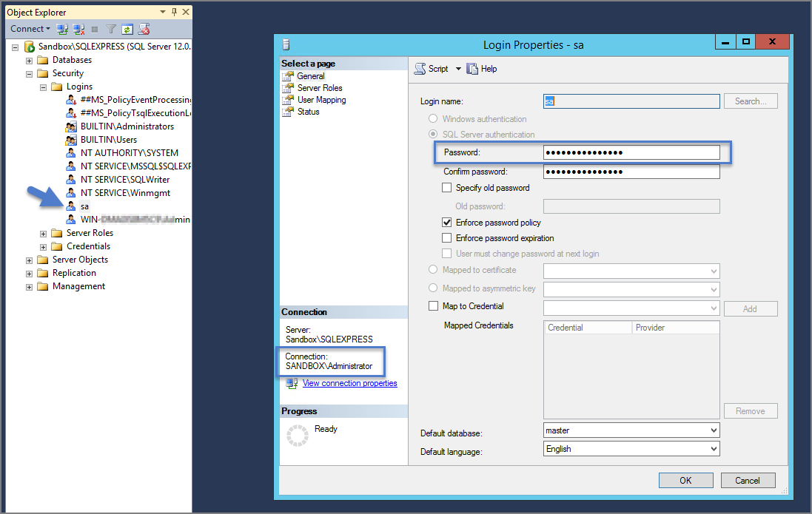Open the Object Explorer filter settings
Image resolution: width=812 pixels, height=514 pixels.
coord(111,28)
